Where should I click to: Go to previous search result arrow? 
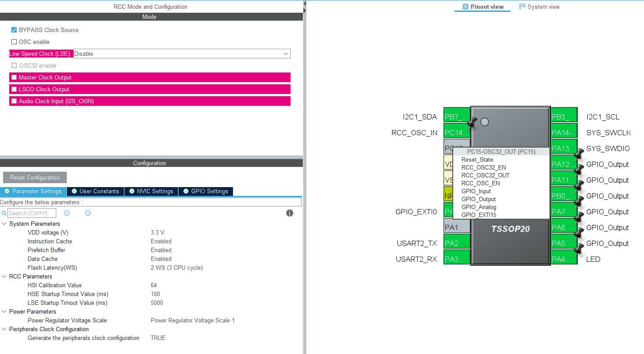[x=67, y=213]
